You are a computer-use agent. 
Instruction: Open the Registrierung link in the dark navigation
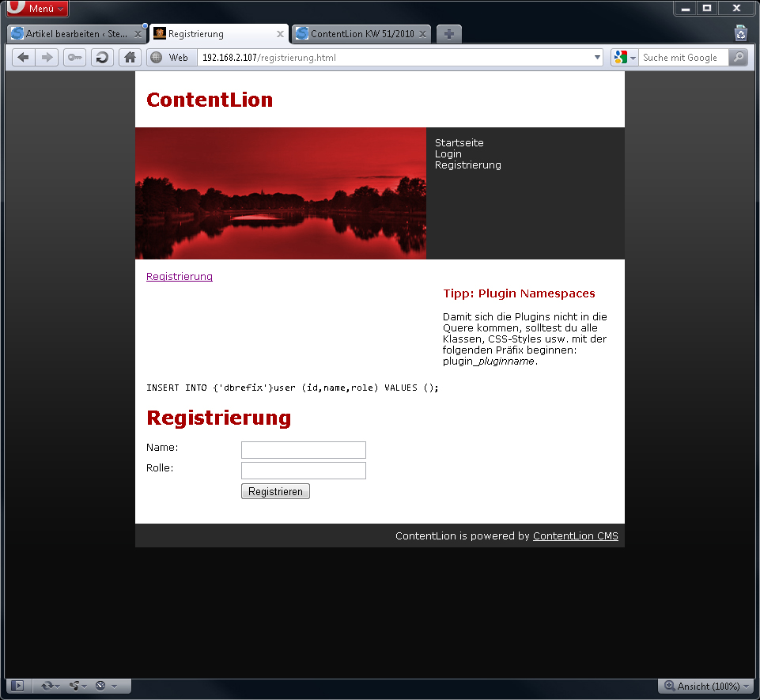(467, 165)
